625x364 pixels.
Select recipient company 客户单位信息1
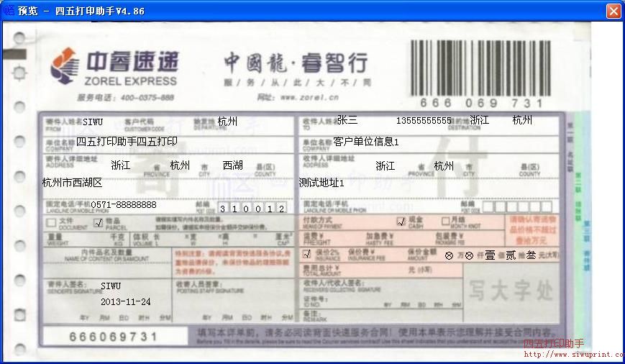366,142
